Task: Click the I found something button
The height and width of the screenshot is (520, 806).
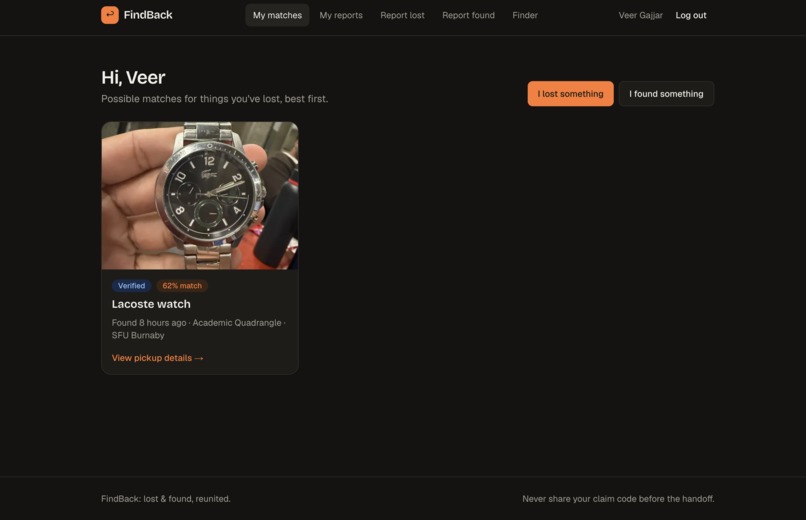Action: 666,94
